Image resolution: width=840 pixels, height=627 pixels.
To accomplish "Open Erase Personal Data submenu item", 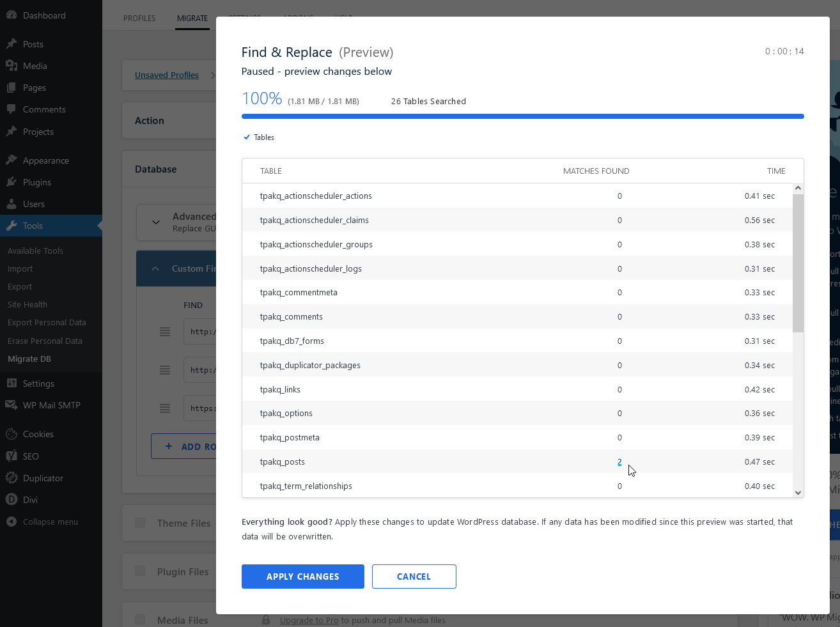I will click(45, 341).
